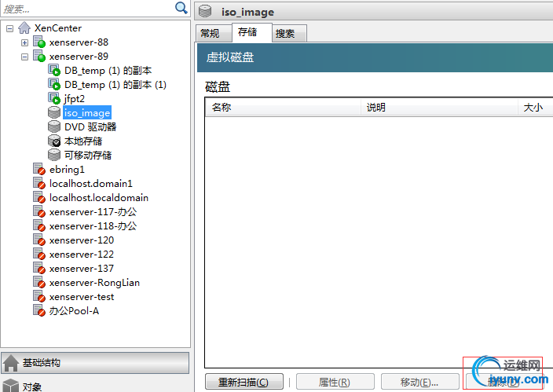Select ebring1 server
553x392 pixels.
67,170
